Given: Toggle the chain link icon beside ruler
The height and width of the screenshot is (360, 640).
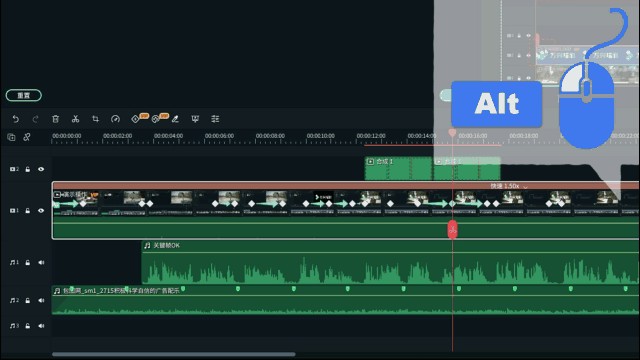Looking at the screenshot, I should pos(27,137).
